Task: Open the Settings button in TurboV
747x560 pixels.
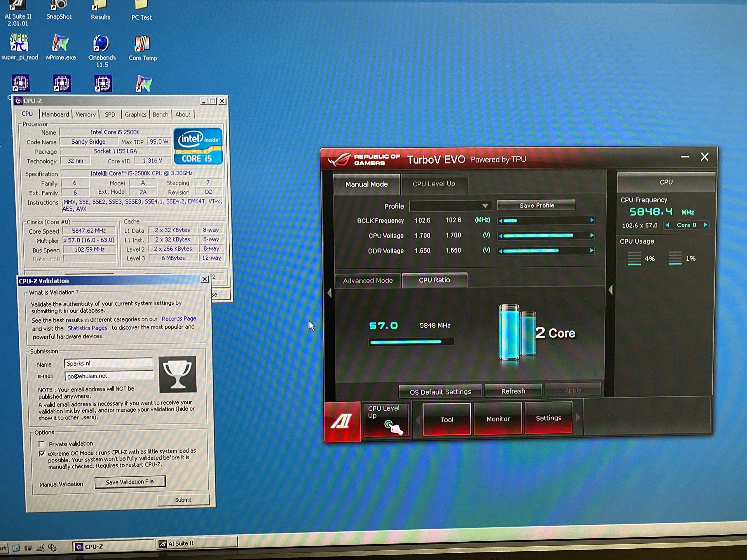Action: tap(548, 418)
